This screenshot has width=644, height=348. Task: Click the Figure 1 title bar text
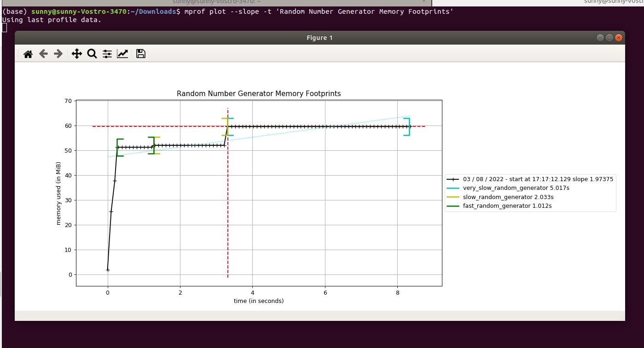click(319, 38)
